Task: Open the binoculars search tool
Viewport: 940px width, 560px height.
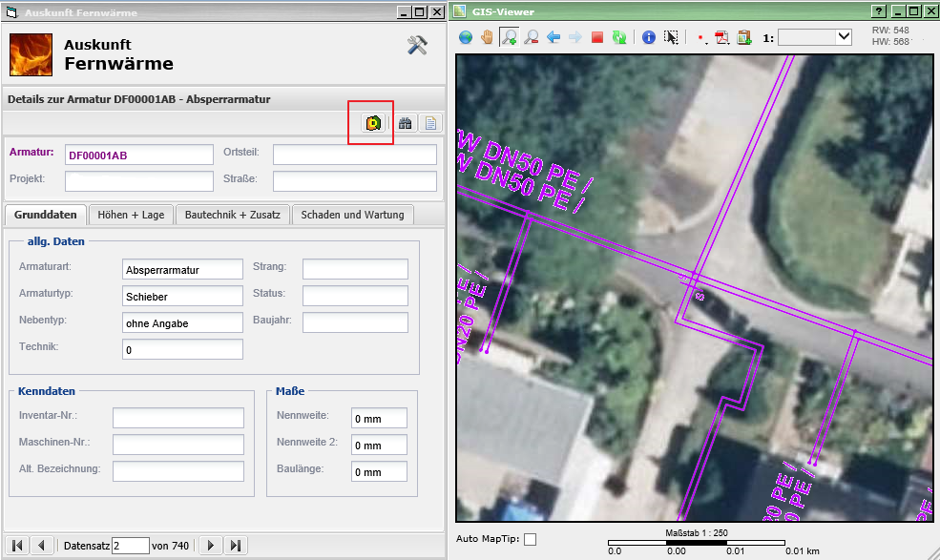Action: (406, 123)
